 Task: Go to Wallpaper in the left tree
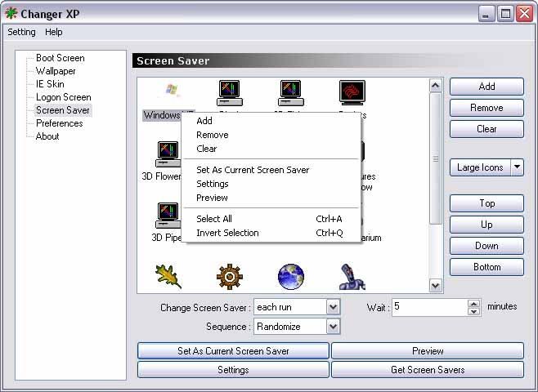point(56,71)
